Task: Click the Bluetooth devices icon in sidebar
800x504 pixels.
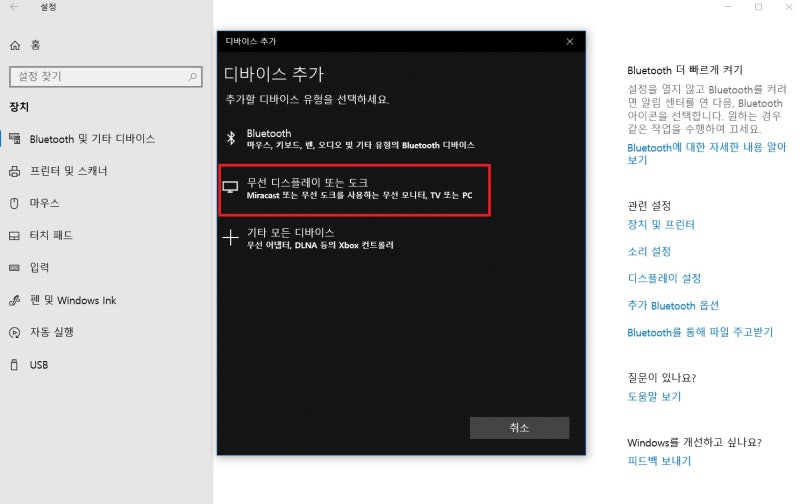Action: point(15,139)
